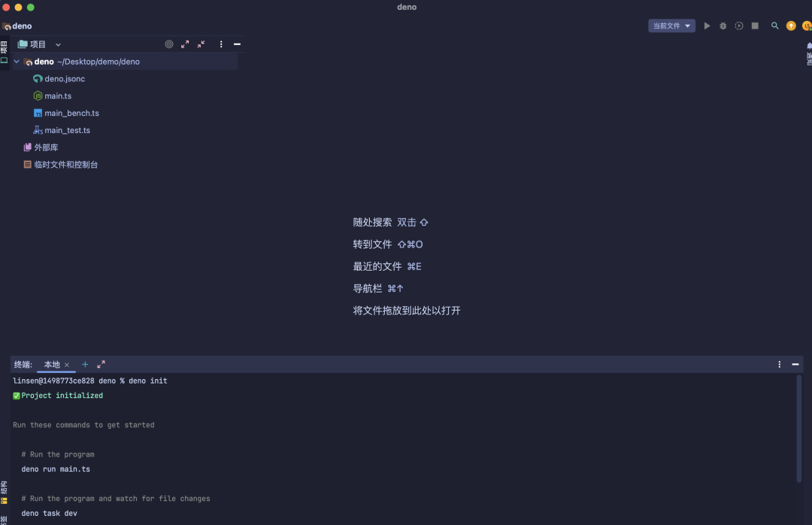
Task: Open Search Everywhere magnifier icon
Action: [774, 26]
